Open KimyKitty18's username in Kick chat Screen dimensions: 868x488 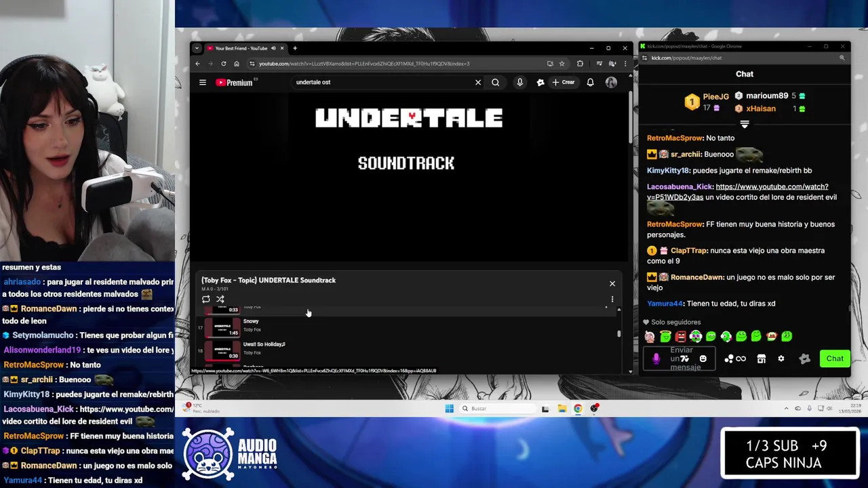pyautogui.click(x=668, y=171)
